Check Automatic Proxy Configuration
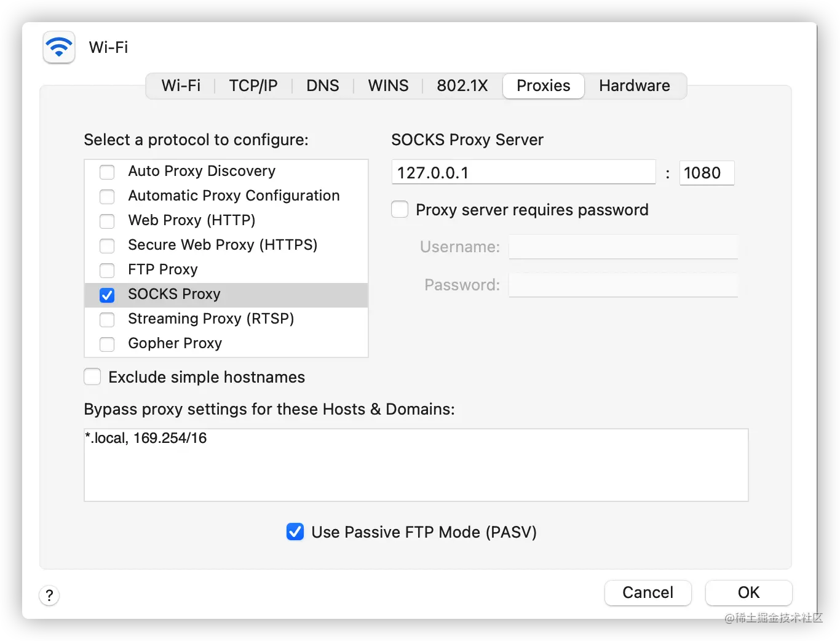The height and width of the screenshot is (641, 840). click(107, 196)
